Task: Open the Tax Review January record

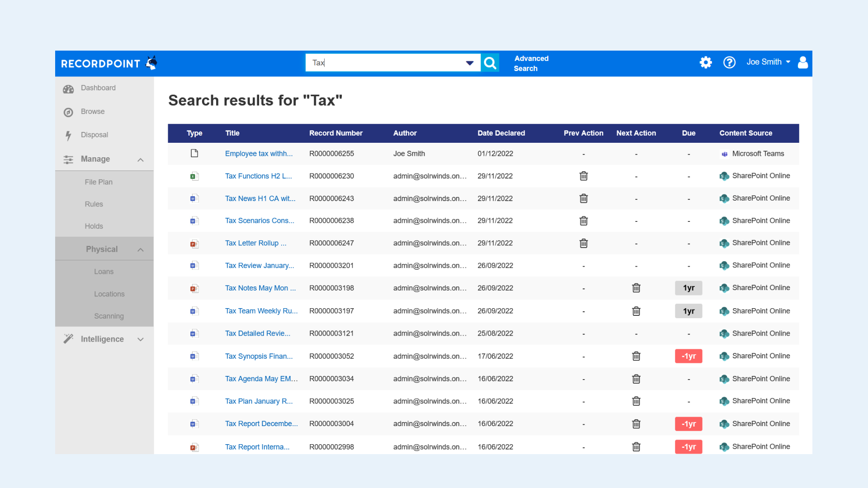Action: 259,265
